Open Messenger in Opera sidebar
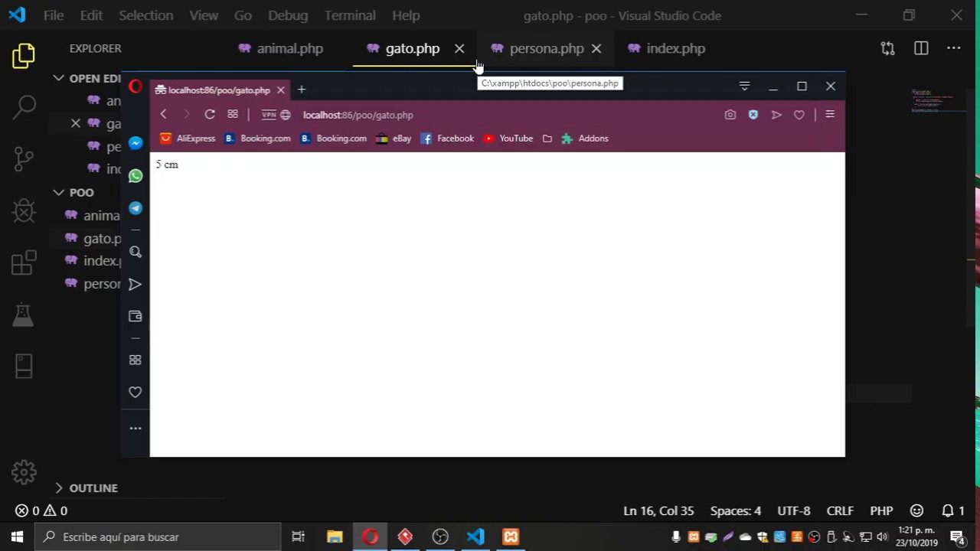The height and width of the screenshot is (551, 980). coord(136,143)
